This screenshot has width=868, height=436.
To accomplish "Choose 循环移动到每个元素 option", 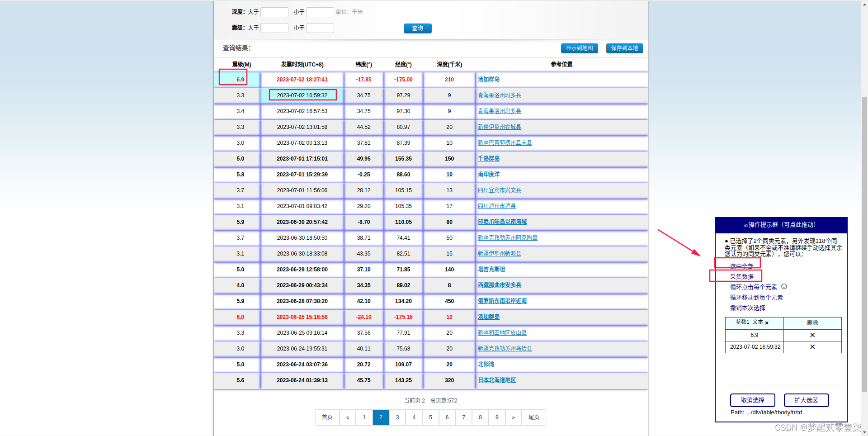I will 756,298.
